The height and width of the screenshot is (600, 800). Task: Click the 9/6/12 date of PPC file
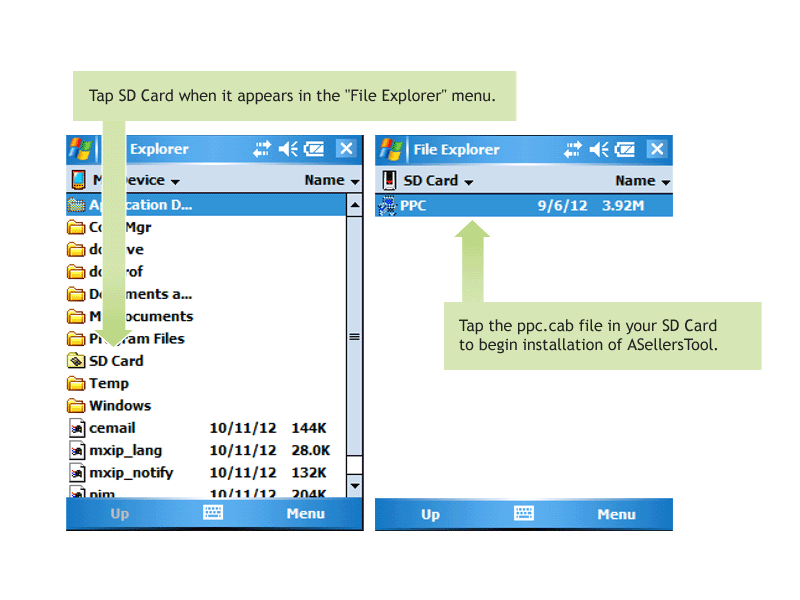coord(562,206)
